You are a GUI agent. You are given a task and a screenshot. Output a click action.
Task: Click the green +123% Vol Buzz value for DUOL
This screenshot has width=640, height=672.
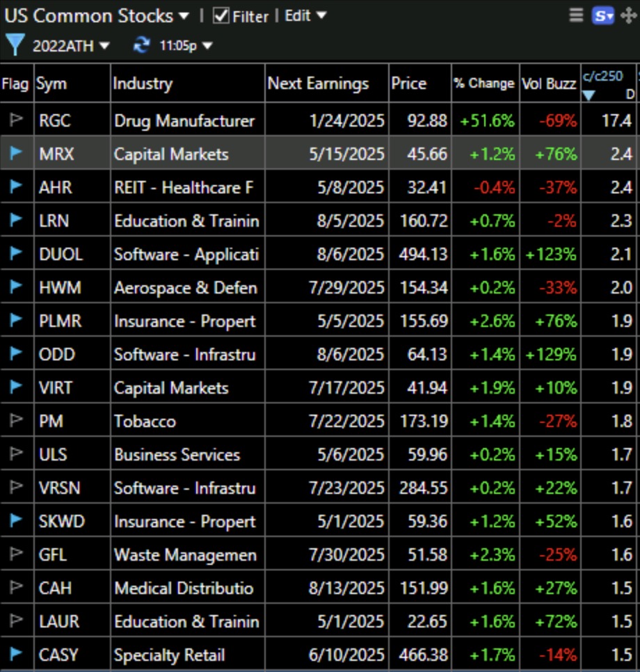click(x=550, y=254)
